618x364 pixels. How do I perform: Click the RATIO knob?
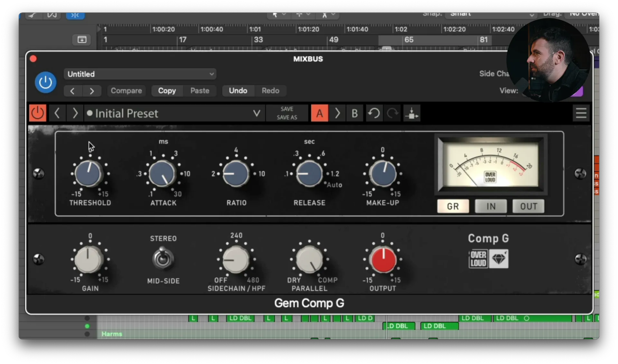tap(236, 174)
